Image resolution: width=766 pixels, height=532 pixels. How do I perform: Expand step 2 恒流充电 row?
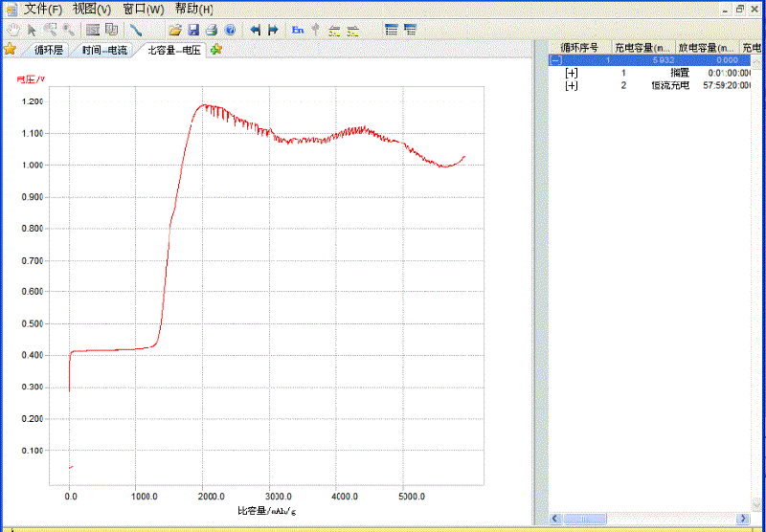click(x=572, y=86)
